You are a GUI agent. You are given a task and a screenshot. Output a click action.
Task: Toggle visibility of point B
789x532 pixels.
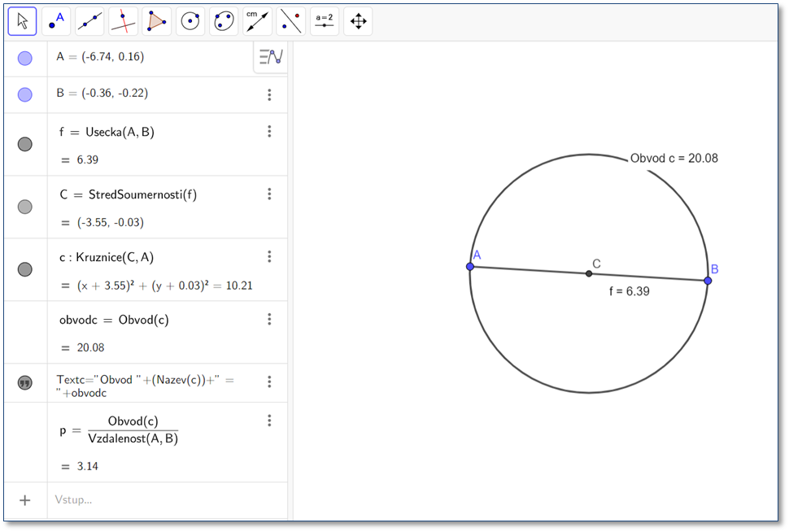(25, 94)
